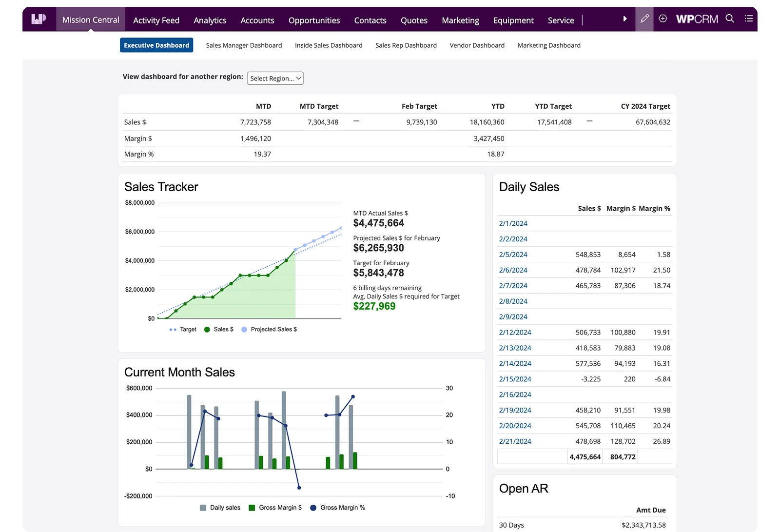
Task: Open the list menu icon
Action: [x=749, y=19]
